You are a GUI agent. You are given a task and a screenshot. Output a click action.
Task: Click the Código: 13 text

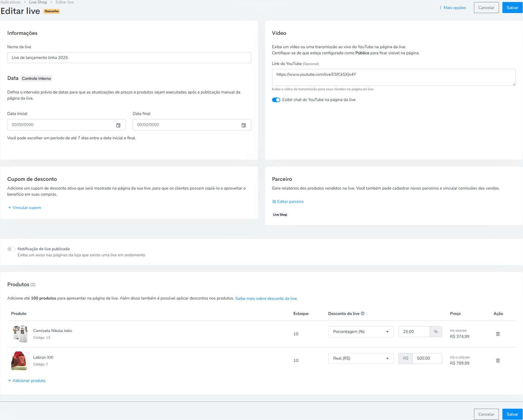tap(41, 338)
